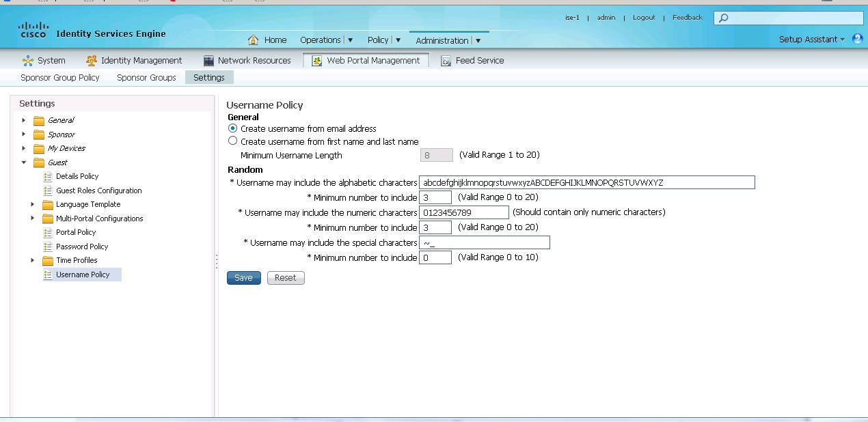
Task: Click the Feedback link
Action: pos(688,18)
